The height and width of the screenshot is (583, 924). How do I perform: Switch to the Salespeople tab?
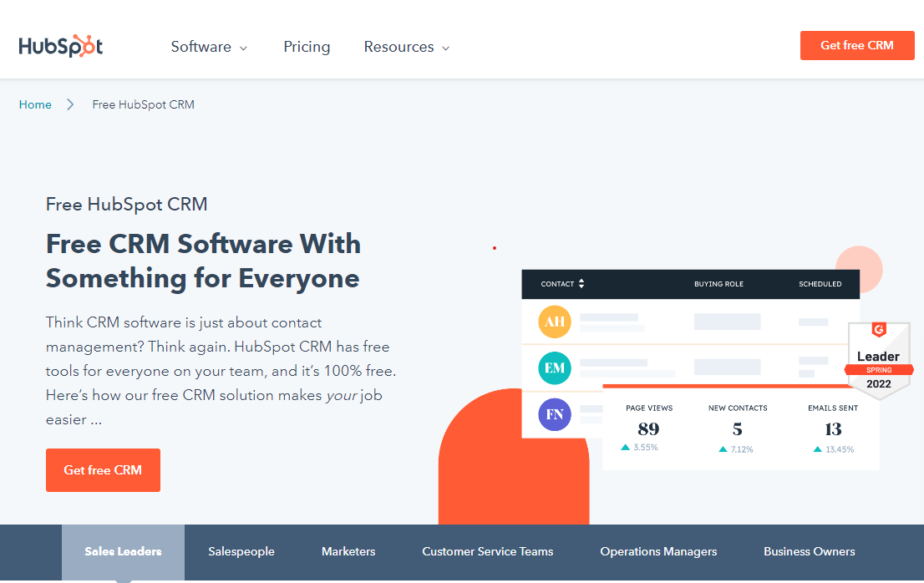pos(241,552)
